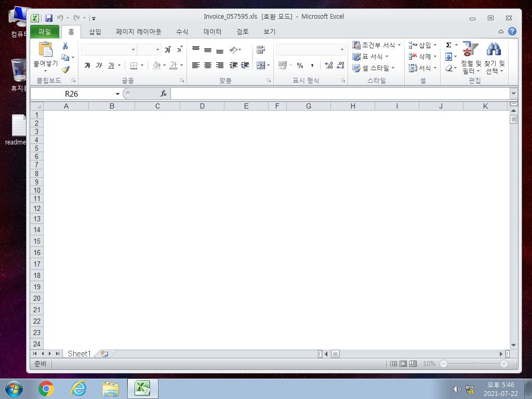Toggle bold 가 formatting
Viewport: 532px width, 399px height.
pos(87,65)
